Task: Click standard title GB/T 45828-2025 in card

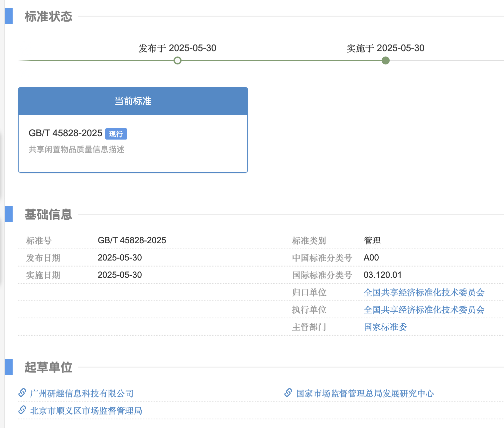Action: pos(65,133)
